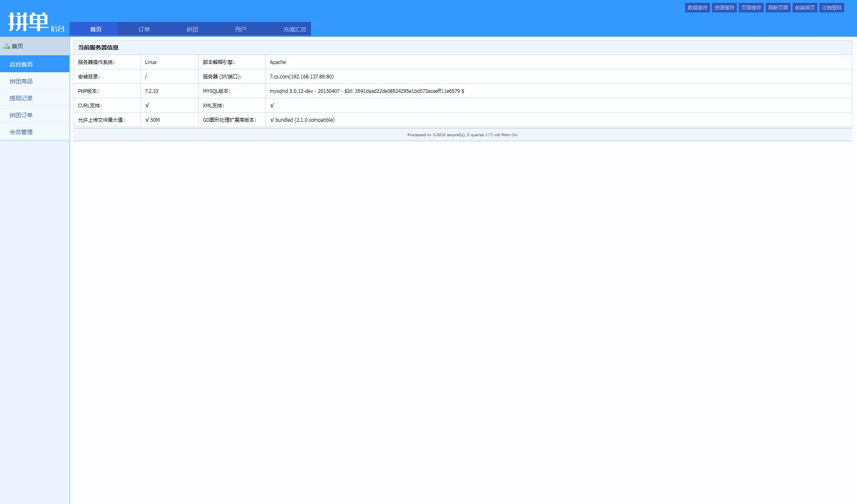857x504 pixels.
Task: Click the sitemap icon beside 首页 header
Action: point(7,47)
